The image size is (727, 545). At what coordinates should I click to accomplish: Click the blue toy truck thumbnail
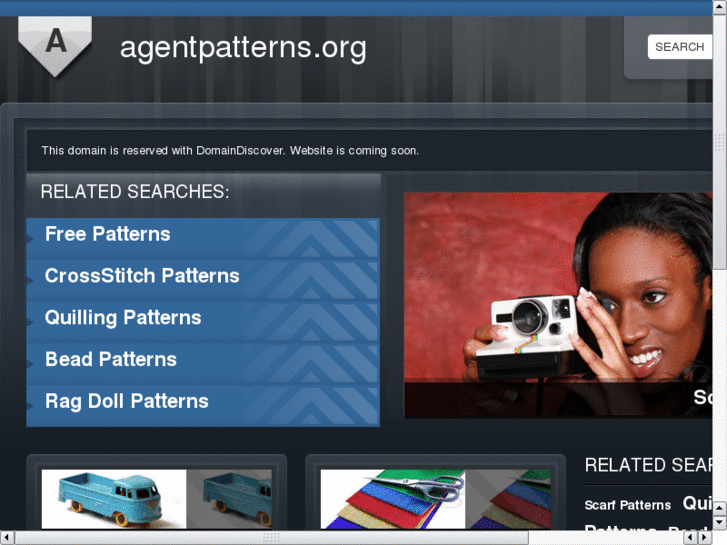157,499
